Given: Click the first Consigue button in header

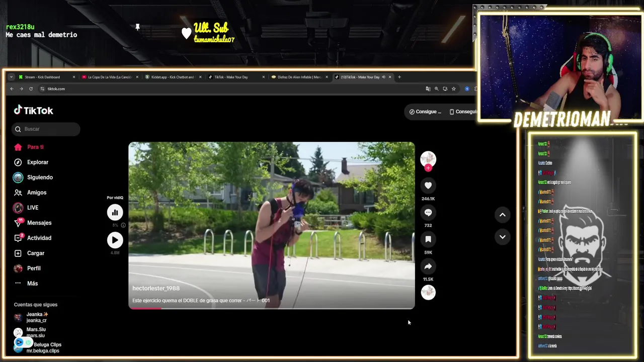Looking at the screenshot, I should click(x=425, y=112).
